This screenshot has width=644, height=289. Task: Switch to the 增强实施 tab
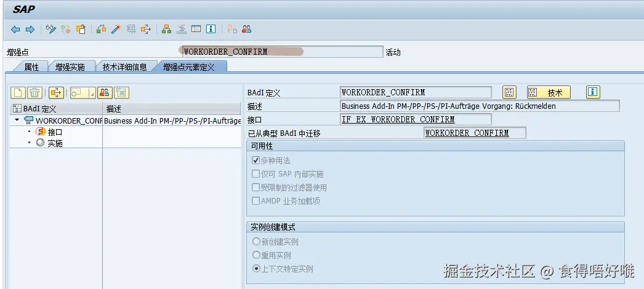coord(70,67)
